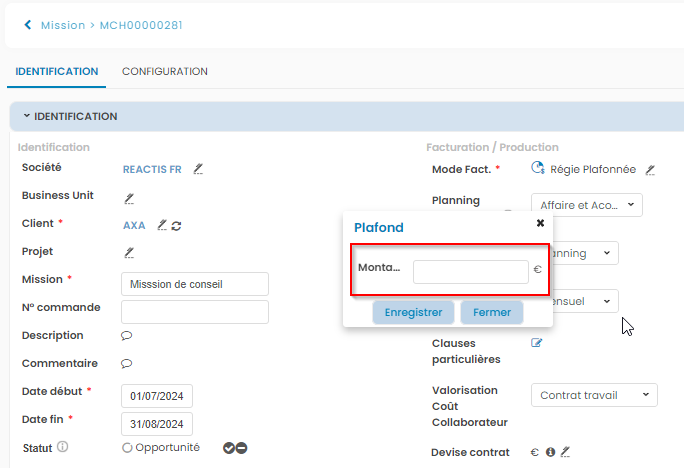The height and width of the screenshot is (468, 684).
Task: Click Enregistrer in the Plafond popup
Action: pos(413,312)
